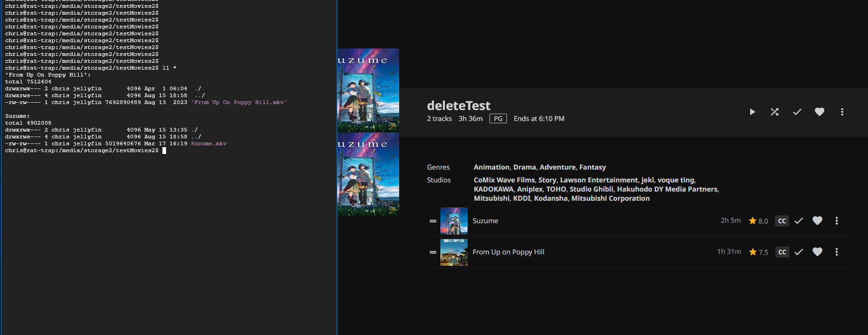Favorite the Suzume track
Viewport: 868px width, 335px height.
point(818,221)
